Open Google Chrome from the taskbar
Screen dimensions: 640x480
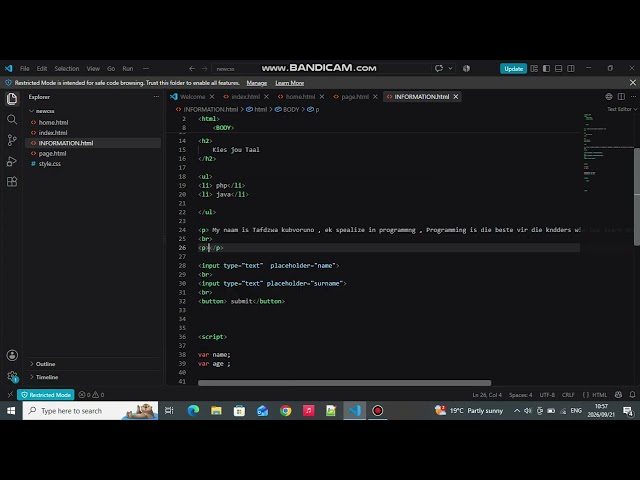(286, 411)
